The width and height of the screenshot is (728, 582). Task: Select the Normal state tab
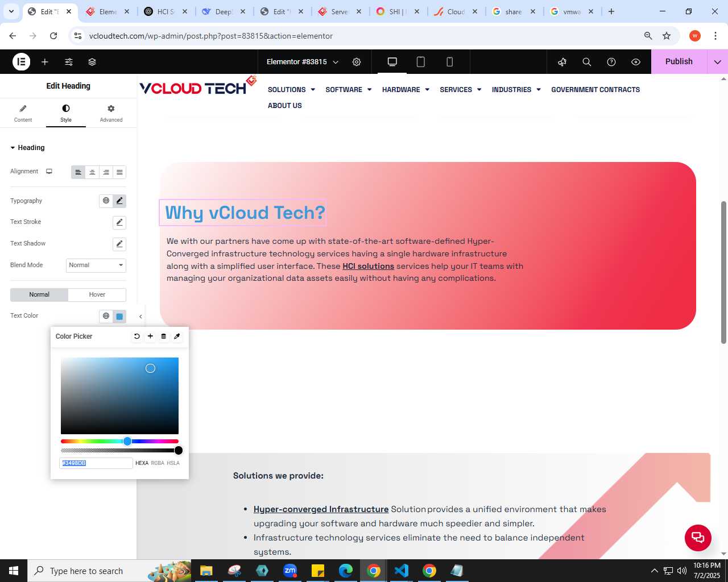(x=39, y=294)
